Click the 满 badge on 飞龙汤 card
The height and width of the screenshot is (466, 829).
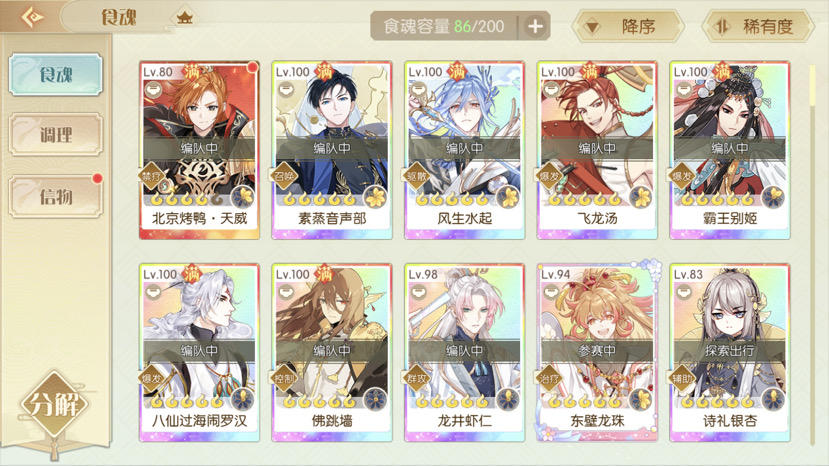point(588,71)
